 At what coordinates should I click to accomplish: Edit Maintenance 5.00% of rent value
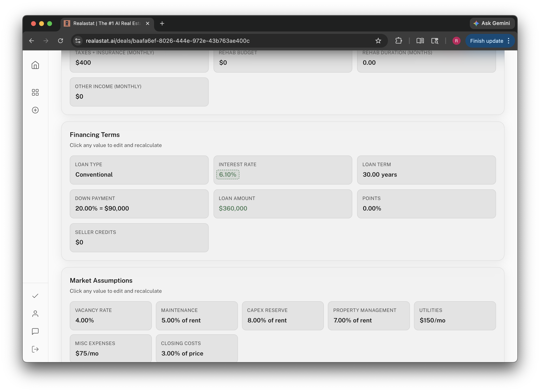tap(181, 320)
